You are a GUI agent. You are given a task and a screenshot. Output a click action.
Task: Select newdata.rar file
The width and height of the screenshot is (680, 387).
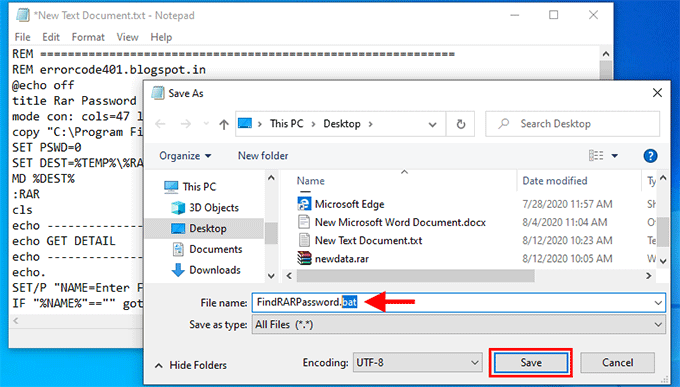(x=342, y=259)
